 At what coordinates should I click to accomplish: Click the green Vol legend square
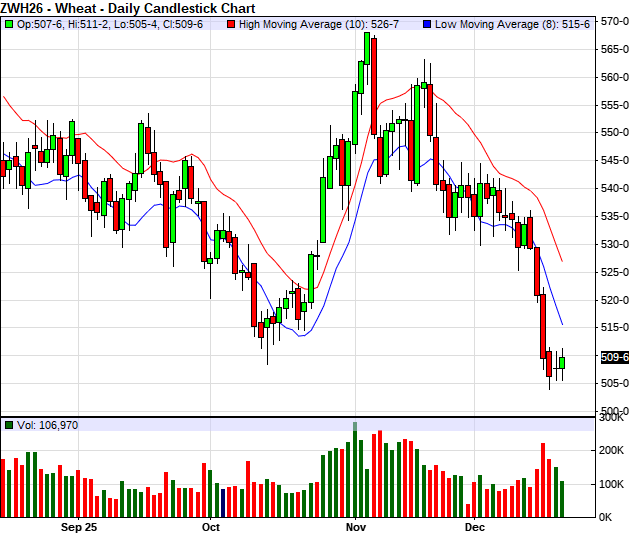(x=9, y=425)
